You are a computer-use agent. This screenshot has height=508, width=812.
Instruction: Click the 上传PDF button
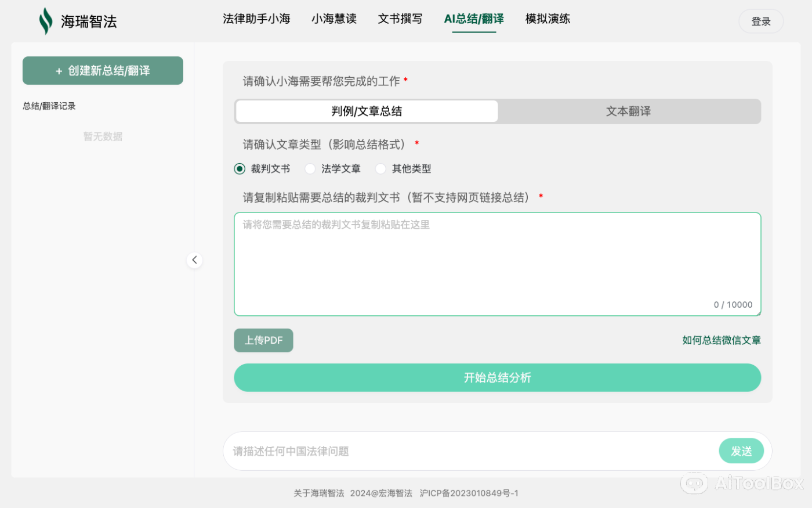pos(263,340)
